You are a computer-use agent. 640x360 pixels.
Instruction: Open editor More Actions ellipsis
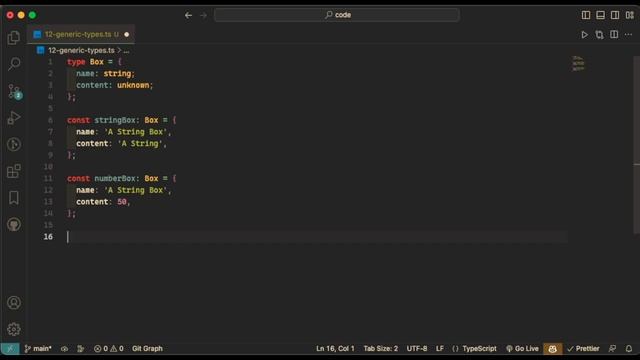coord(629,35)
